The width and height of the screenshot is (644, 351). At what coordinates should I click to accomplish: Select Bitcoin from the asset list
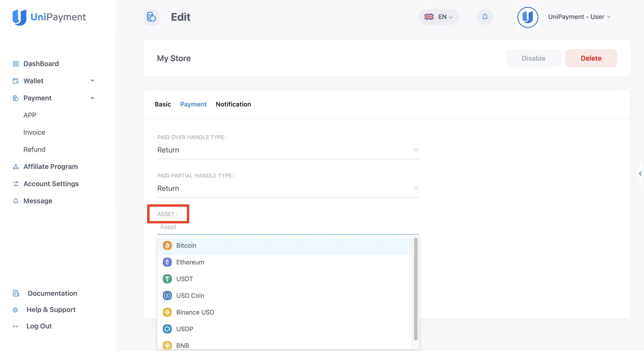click(x=186, y=245)
